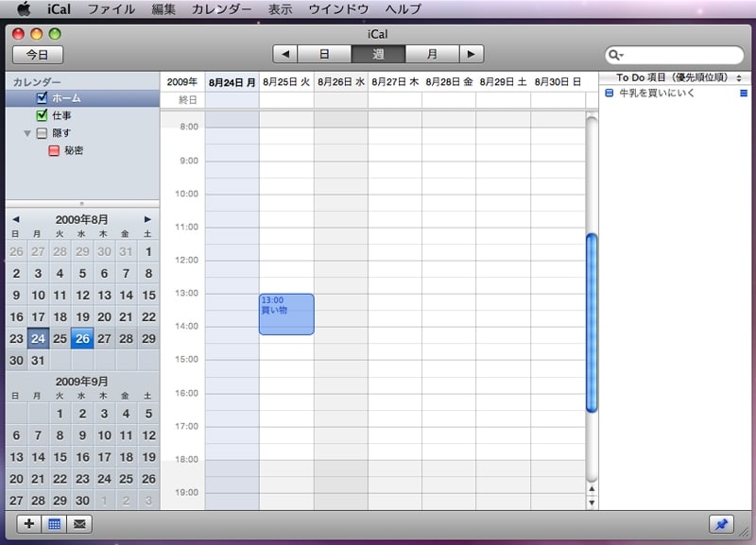Click the 8月24日 月 column header
Image resolution: width=756 pixels, height=545 pixels.
(232, 82)
